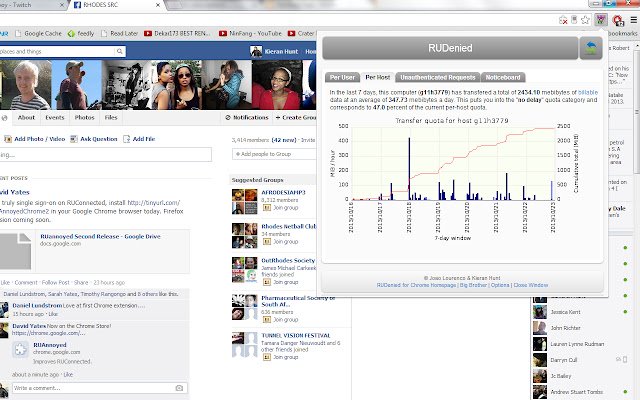Click the Read Later bookmark icon

104,33
